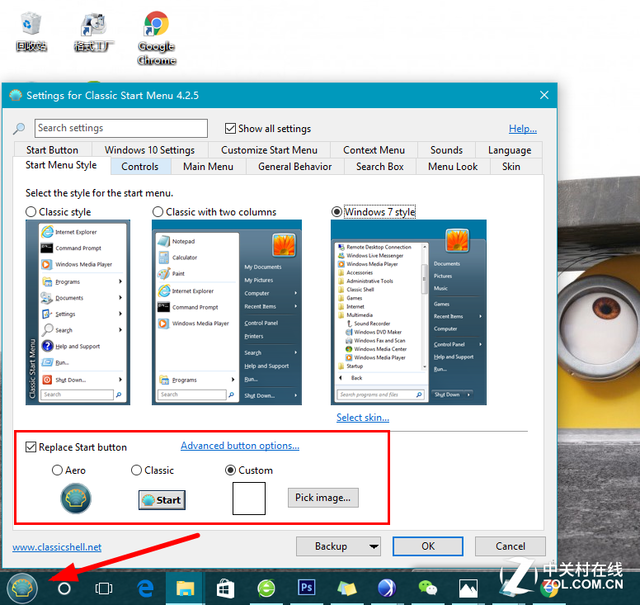Viewport: 640px width, 605px height.
Task: Open File Explorer from taskbar
Action: pos(185,588)
